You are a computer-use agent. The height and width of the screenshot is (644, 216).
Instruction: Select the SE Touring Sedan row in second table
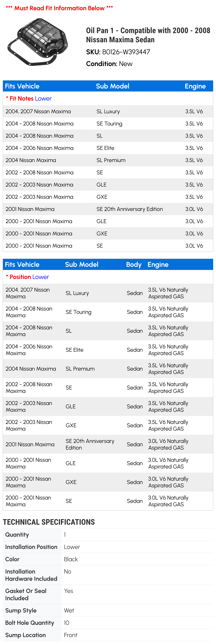click(108, 312)
